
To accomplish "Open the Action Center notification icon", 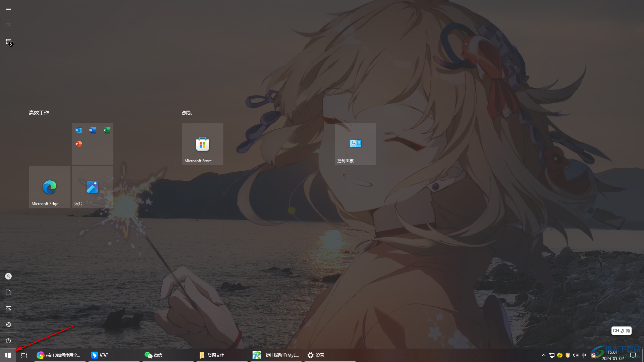I will click(633, 355).
